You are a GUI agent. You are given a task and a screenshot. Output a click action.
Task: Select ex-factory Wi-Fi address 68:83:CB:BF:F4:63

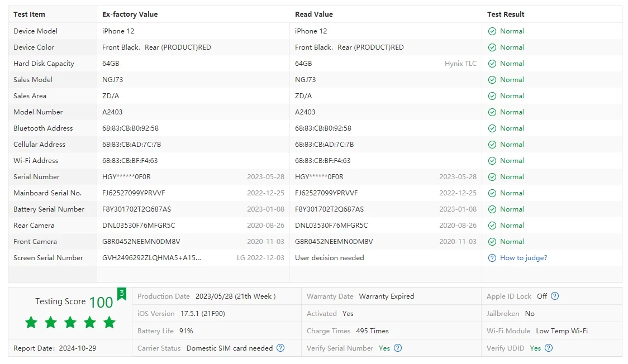(130, 161)
